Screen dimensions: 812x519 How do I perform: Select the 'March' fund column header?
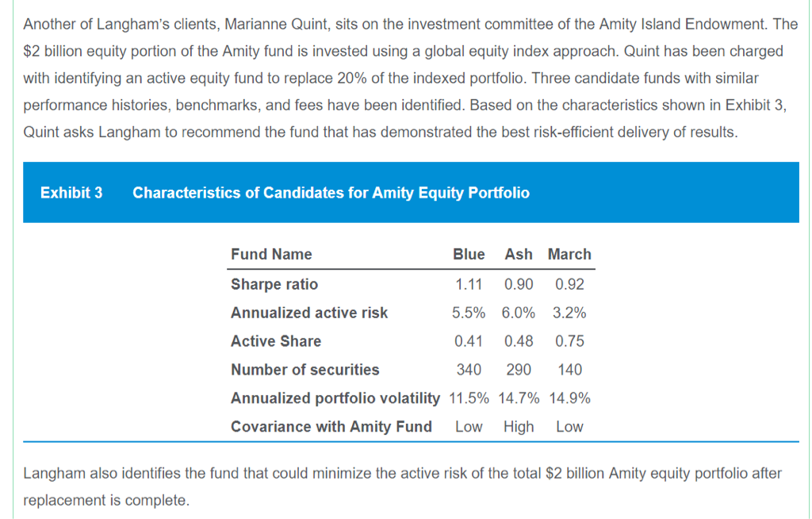[569, 255]
